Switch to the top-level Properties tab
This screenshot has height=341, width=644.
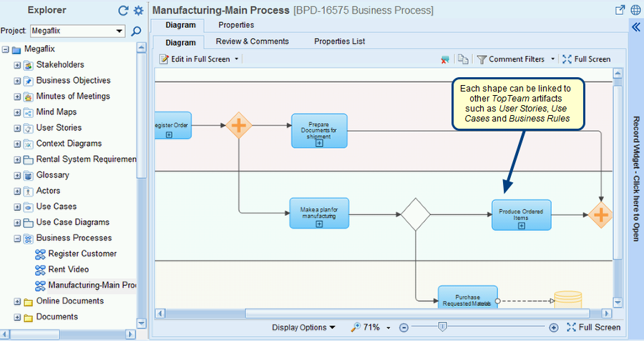point(236,25)
